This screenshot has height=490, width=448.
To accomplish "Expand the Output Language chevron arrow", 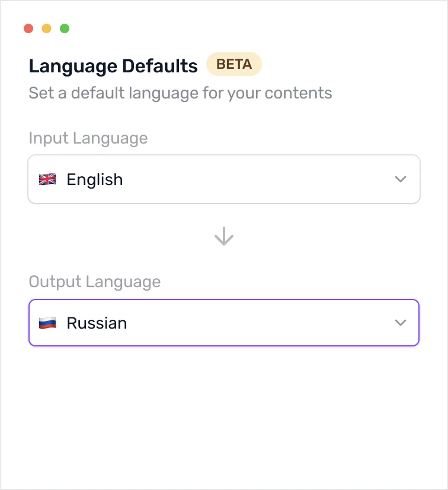I will click(x=401, y=323).
